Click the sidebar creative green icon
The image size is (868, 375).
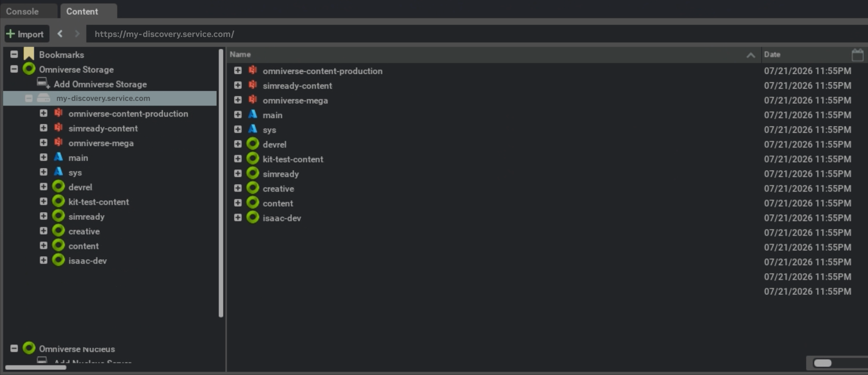tap(59, 231)
